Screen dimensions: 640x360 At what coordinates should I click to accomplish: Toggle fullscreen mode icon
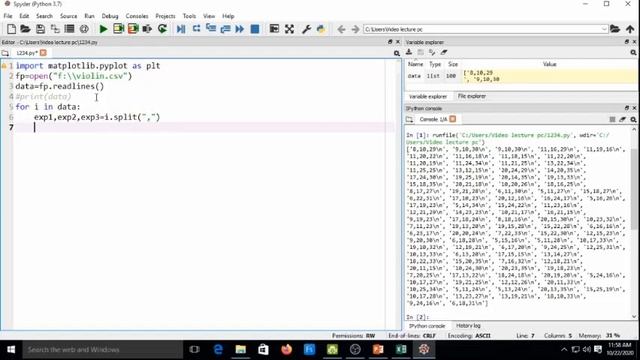[289, 29]
